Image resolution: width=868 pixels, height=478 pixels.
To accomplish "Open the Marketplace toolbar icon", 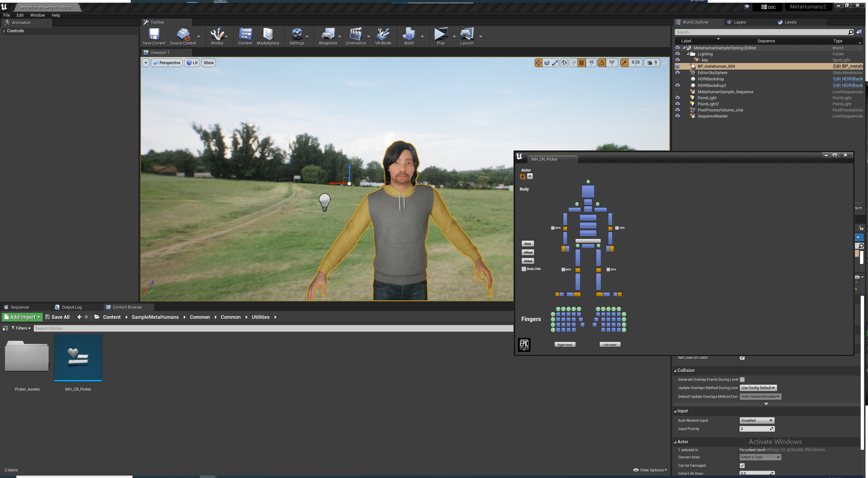I will [x=268, y=34].
